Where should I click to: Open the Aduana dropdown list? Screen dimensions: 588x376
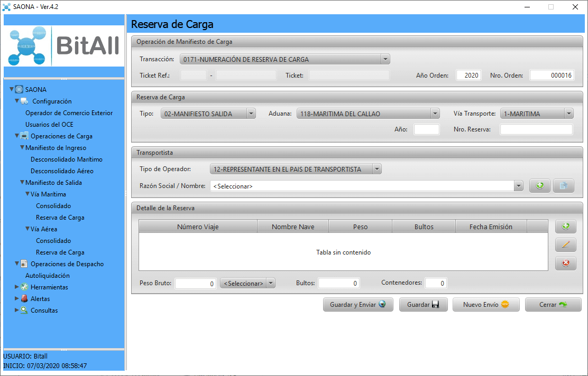pyautogui.click(x=435, y=114)
